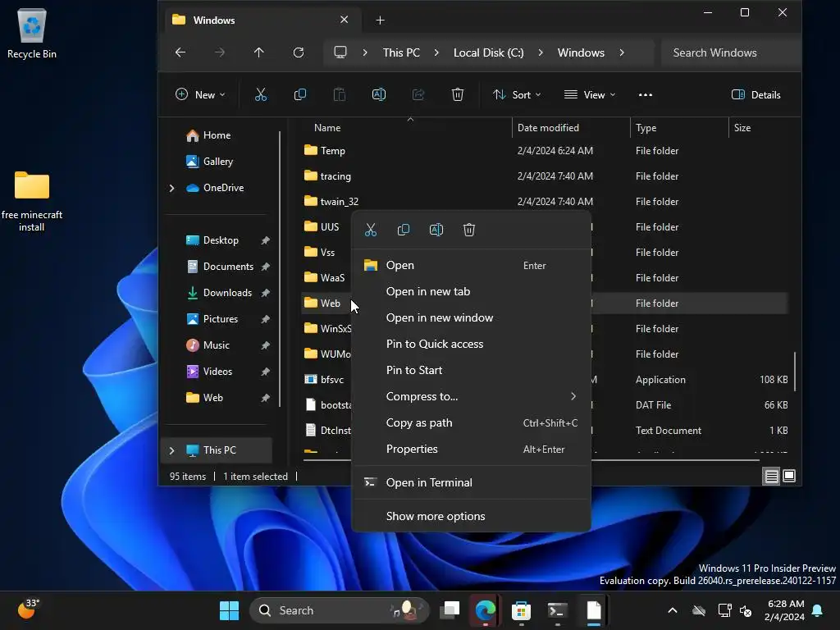Click the Cut scissors icon in the toolbar
The width and height of the screenshot is (840, 630).
point(260,95)
